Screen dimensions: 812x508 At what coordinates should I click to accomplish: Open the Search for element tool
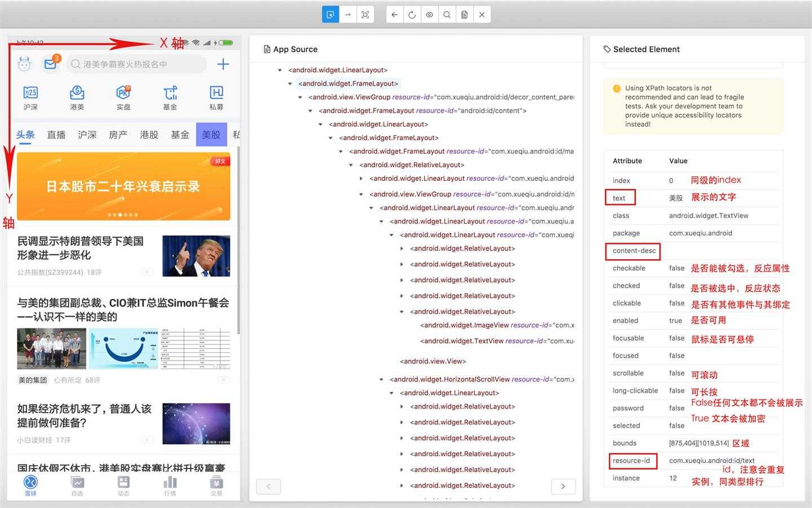click(447, 15)
